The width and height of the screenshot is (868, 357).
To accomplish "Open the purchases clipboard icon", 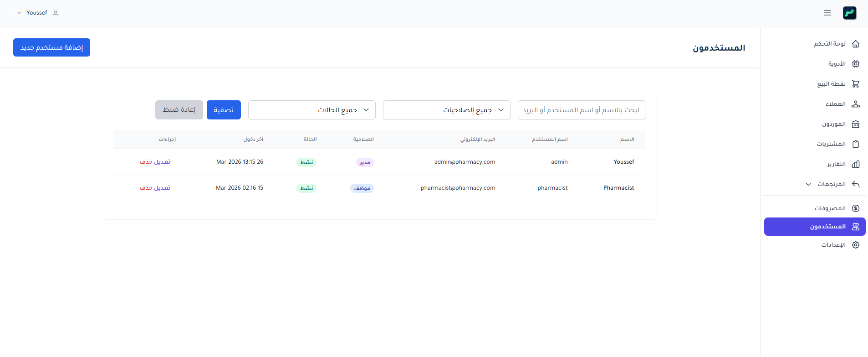I will tap(856, 144).
